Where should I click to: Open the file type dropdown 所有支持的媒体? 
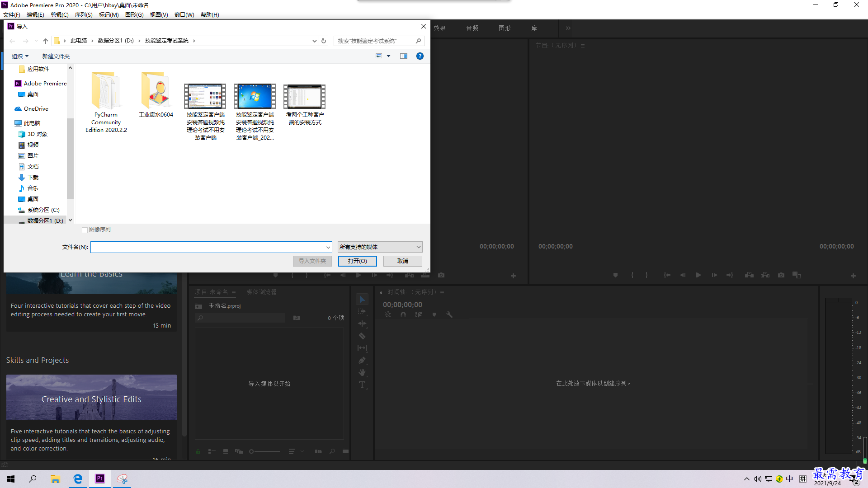380,247
